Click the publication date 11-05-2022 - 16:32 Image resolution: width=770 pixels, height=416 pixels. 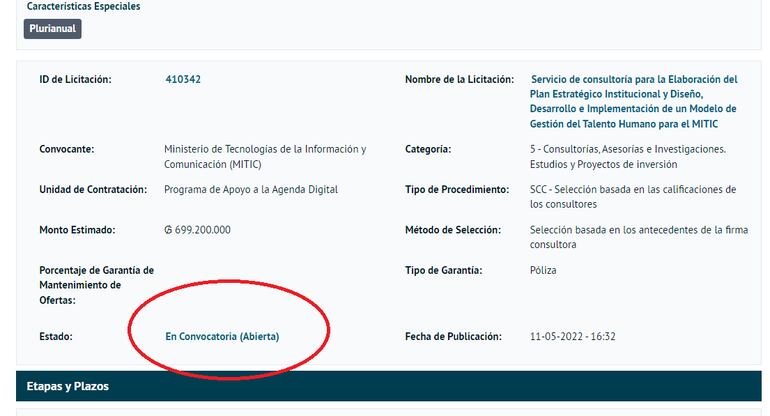point(572,337)
